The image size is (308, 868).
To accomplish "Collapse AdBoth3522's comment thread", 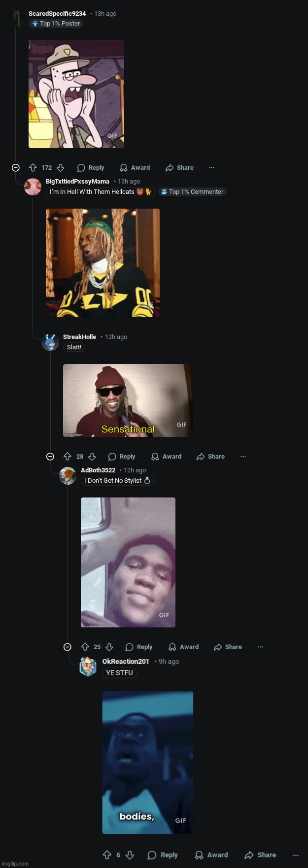I will coord(67,647).
